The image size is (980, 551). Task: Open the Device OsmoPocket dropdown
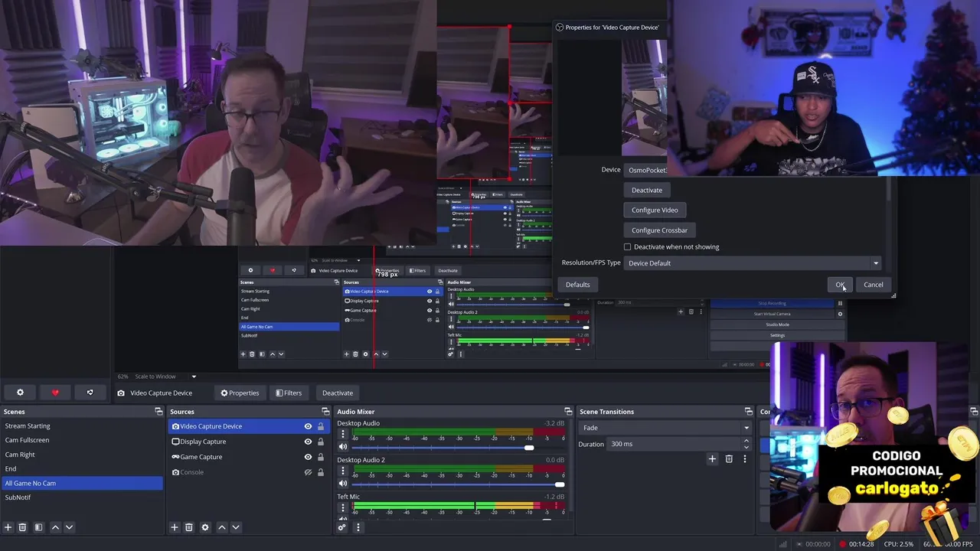645,170
